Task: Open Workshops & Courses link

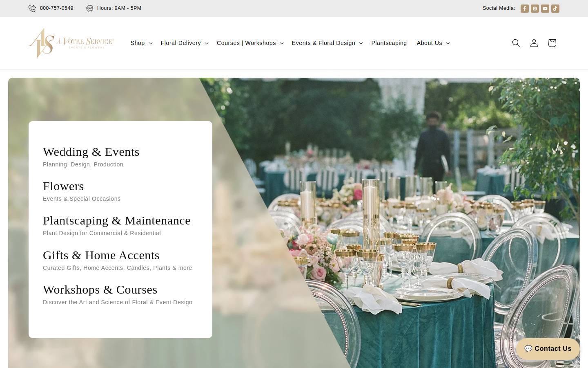Action: (x=100, y=289)
